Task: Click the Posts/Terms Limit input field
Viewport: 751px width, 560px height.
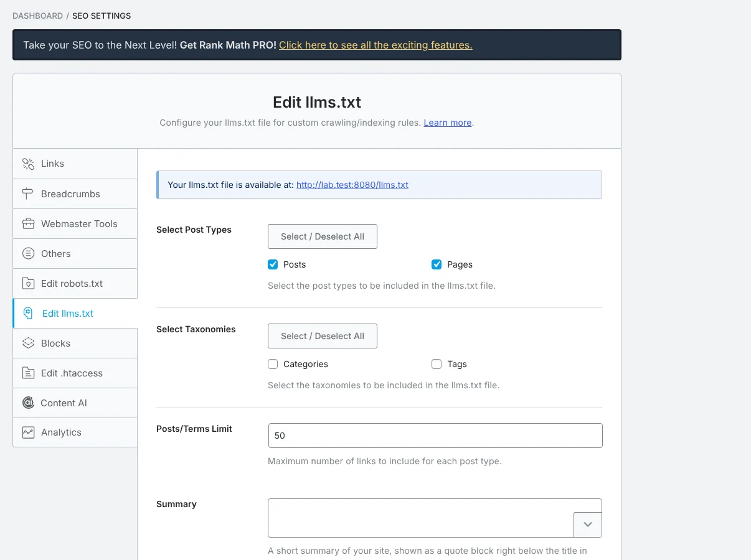Action: coord(435,436)
